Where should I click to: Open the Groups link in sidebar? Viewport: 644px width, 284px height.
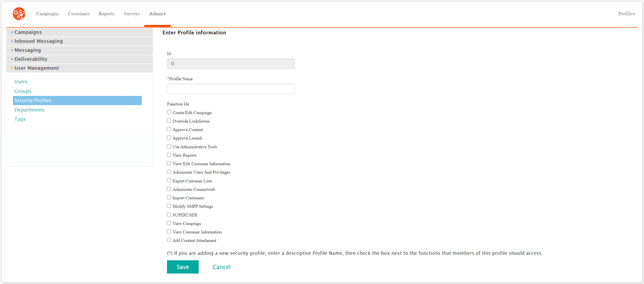click(23, 91)
